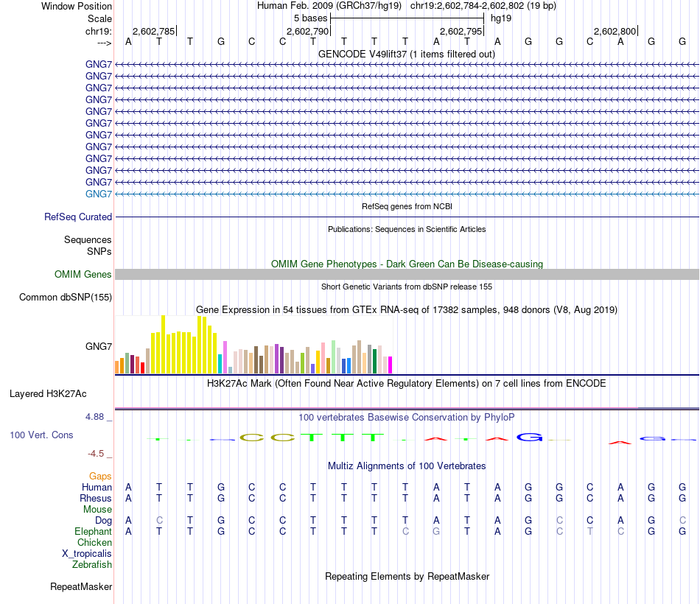
Task: Click the Zebrafish alignment row label
Action: (92, 565)
